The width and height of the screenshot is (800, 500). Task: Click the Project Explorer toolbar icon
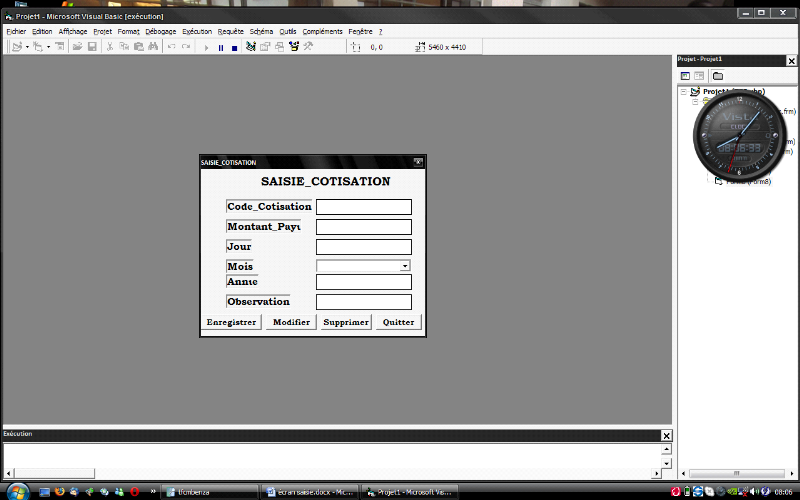point(250,47)
